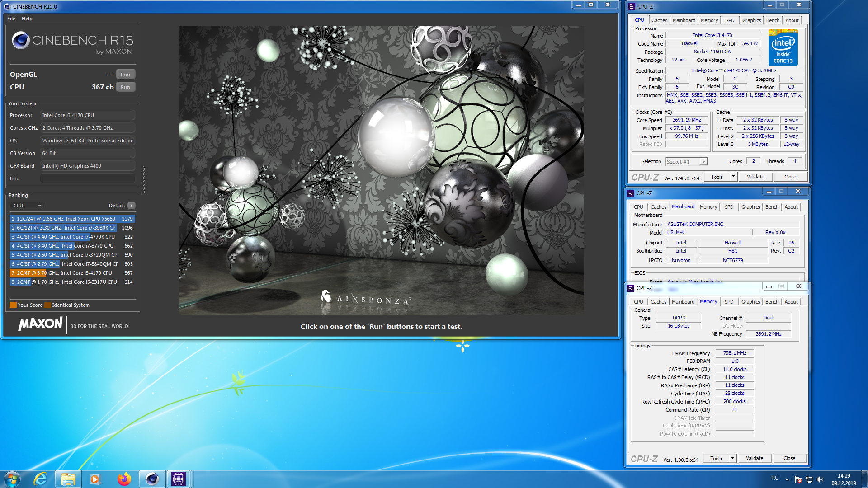Image resolution: width=868 pixels, height=488 pixels.
Task: Select CPU tab in middle CPU-Z window
Action: [x=638, y=207]
